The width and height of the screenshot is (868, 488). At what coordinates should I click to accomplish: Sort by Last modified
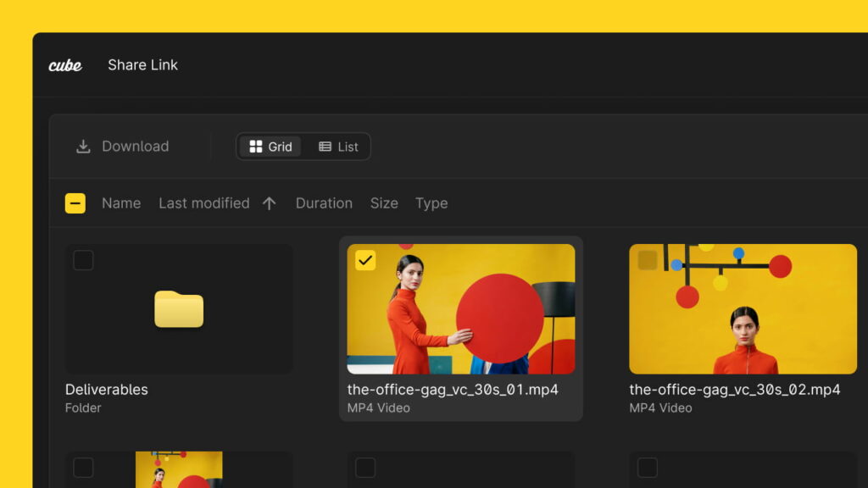[203, 203]
